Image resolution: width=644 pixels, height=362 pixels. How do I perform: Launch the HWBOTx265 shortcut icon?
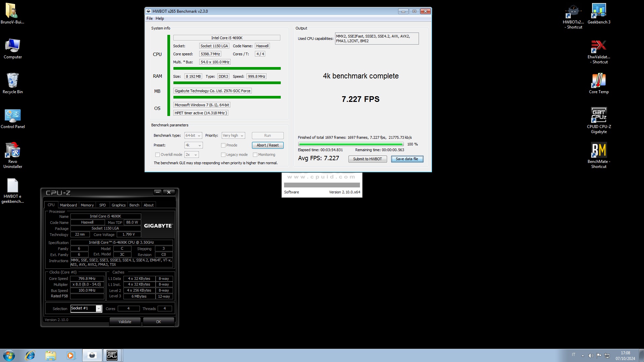[573, 16]
